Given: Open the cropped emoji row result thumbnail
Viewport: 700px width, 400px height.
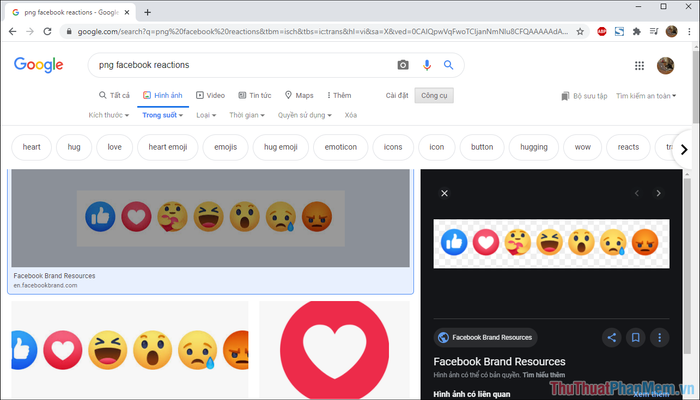Looking at the screenshot, I should click(130, 348).
